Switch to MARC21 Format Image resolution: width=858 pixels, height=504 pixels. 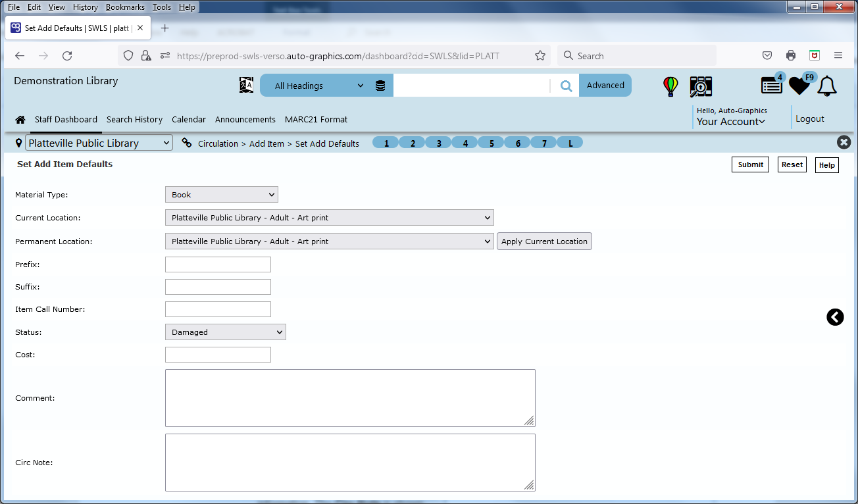(x=316, y=120)
